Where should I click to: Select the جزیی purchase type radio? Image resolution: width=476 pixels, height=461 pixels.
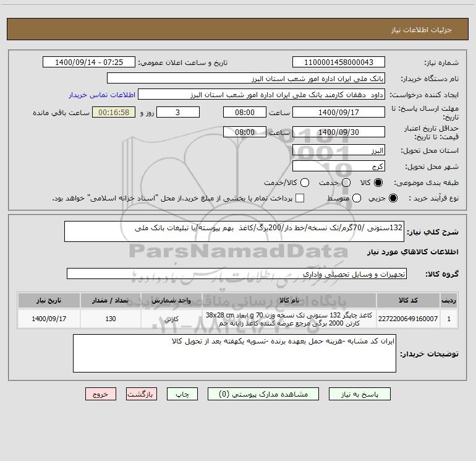coord(393,198)
